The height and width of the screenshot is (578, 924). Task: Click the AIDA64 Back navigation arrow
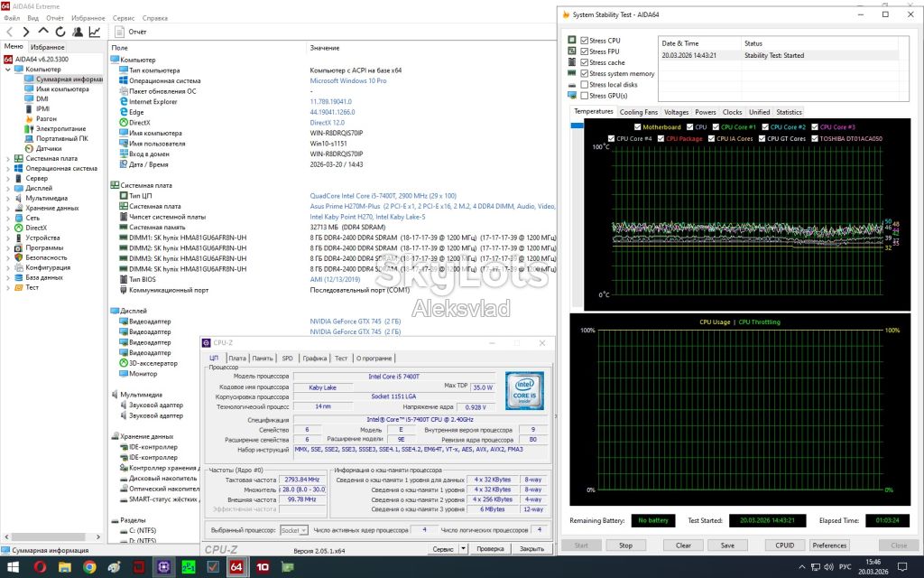click(9, 32)
